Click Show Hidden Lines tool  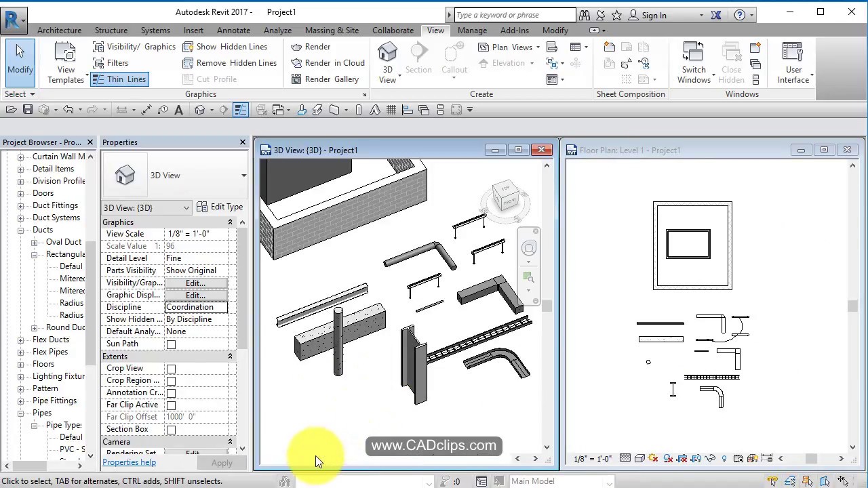(x=224, y=47)
